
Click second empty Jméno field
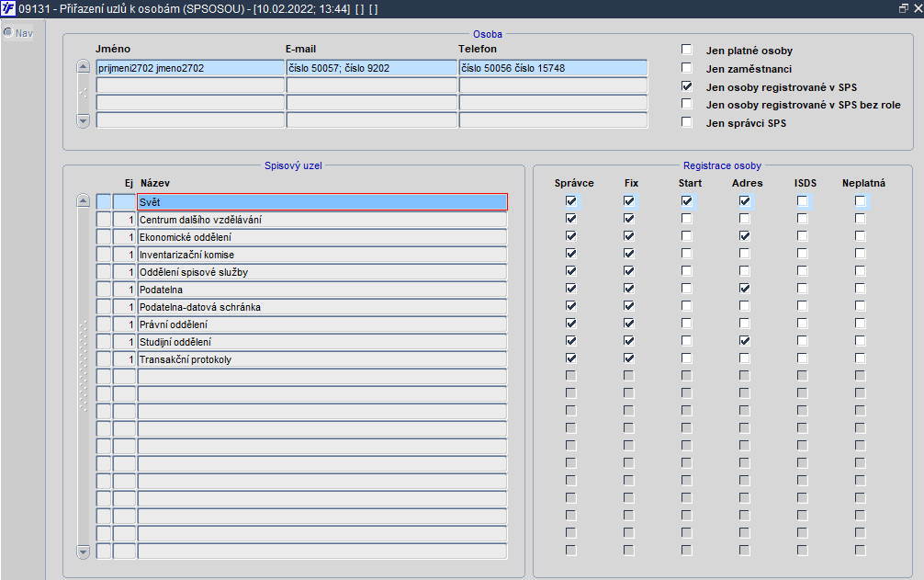(190, 103)
